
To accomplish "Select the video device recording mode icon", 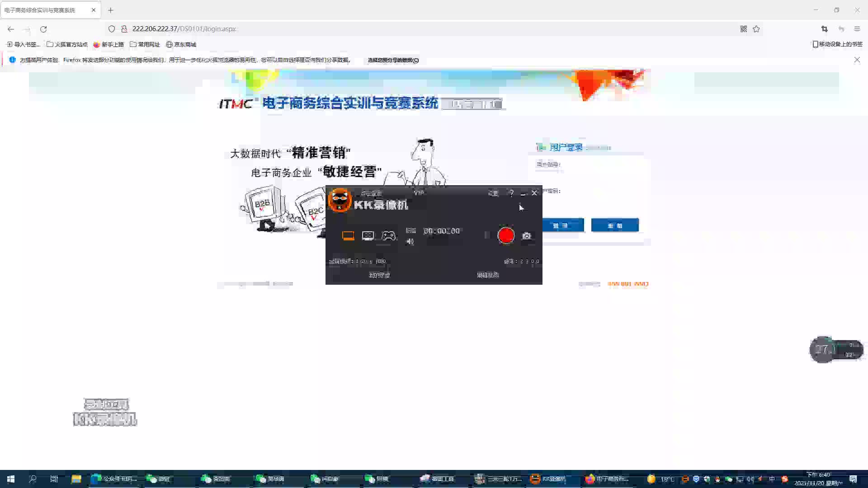I will (x=368, y=235).
